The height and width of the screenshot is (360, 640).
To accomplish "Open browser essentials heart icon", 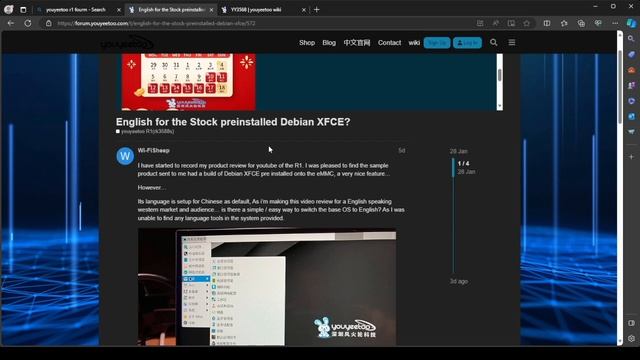I will [598, 23].
